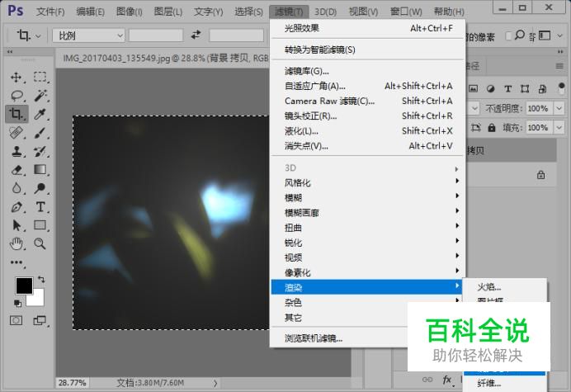The image size is (571, 392).
Task: Open the 窗口(W) menu
Action: pos(406,12)
